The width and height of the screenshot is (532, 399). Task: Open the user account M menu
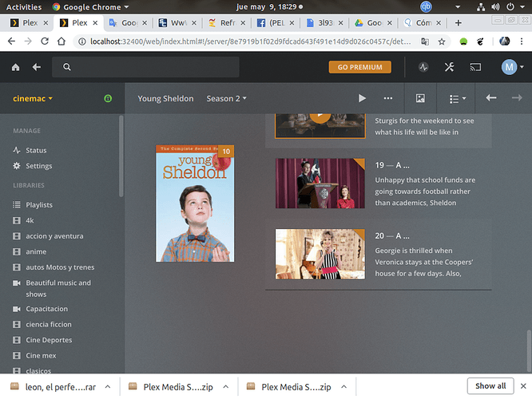click(512, 67)
